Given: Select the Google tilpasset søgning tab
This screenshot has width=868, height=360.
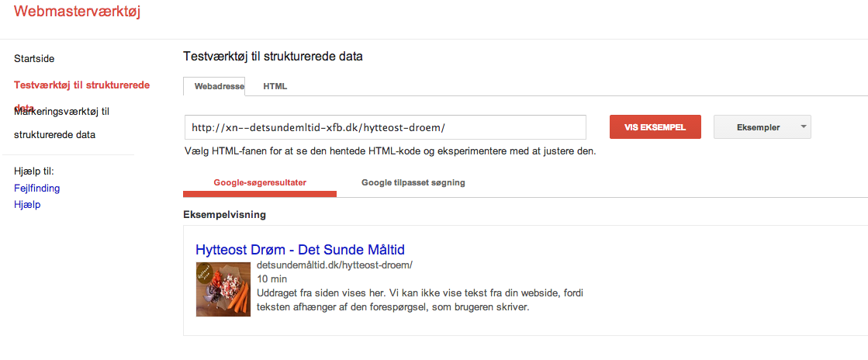Looking at the screenshot, I should [x=413, y=183].
